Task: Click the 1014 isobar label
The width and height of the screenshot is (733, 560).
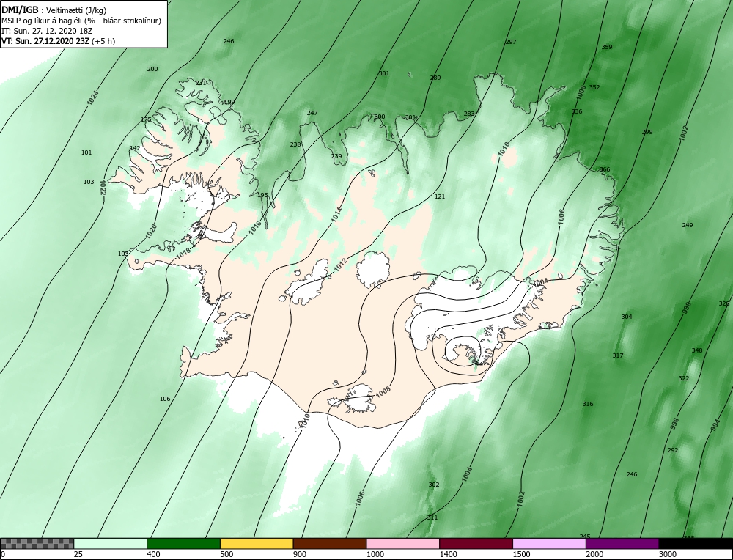Action: click(x=336, y=214)
